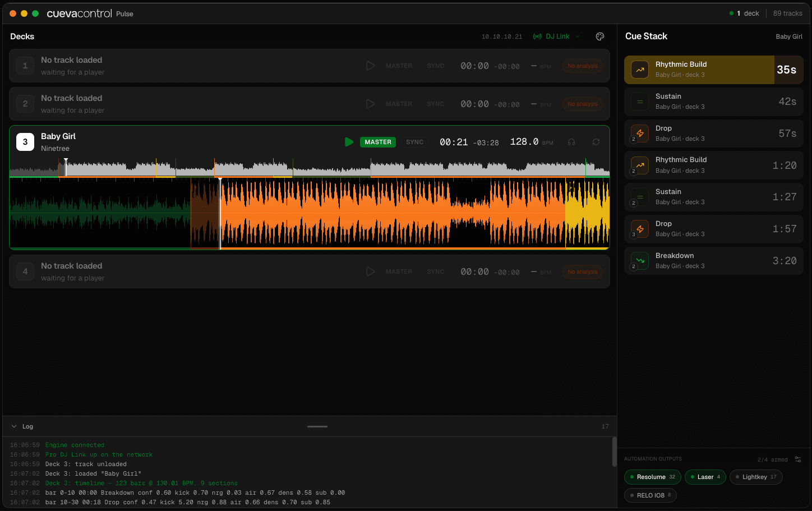812x511 pixels.
Task: Toggle SYNC on deck 2
Action: point(436,104)
